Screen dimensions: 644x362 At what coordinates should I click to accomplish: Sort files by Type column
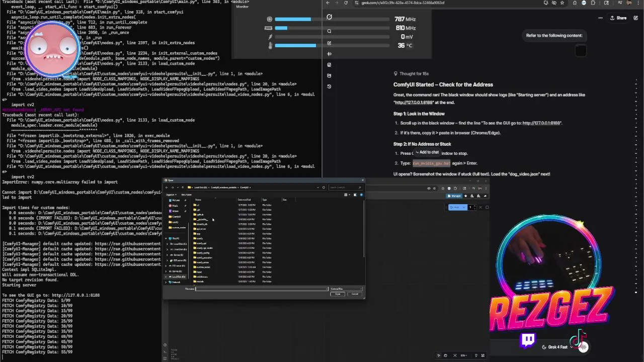click(265, 200)
